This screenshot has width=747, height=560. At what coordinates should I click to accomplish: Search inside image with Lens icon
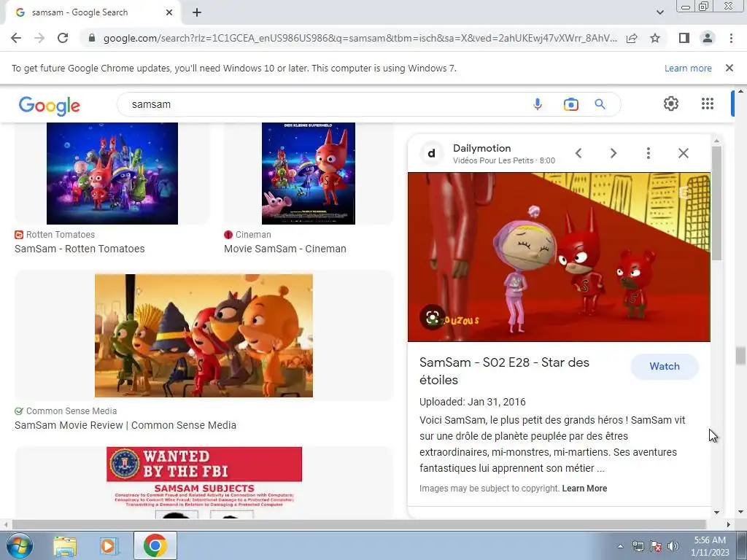432,318
